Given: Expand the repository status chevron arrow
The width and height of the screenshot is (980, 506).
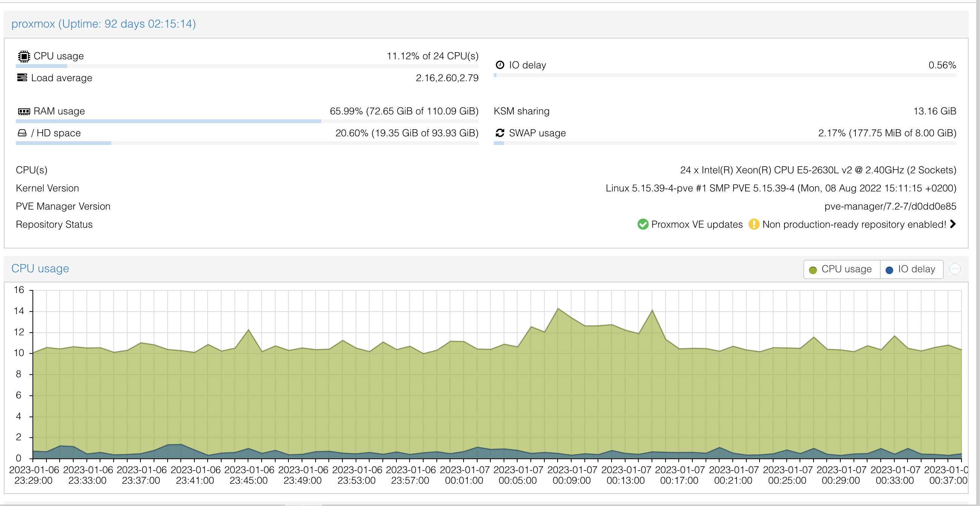Looking at the screenshot, I should pyautogui.click(x=952, y=224).
